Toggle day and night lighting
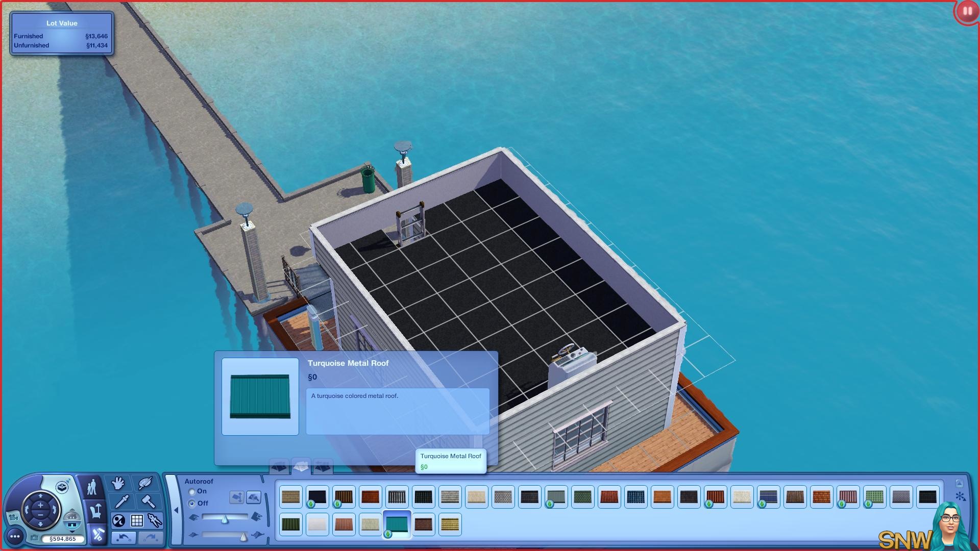This screenshot has width=980, height=551. (x=118, y=520)
